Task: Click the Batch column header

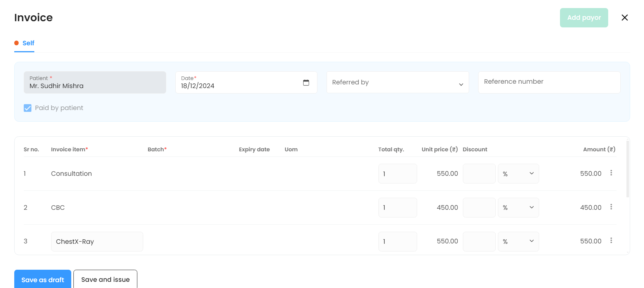Action: [x=157, y=149]
